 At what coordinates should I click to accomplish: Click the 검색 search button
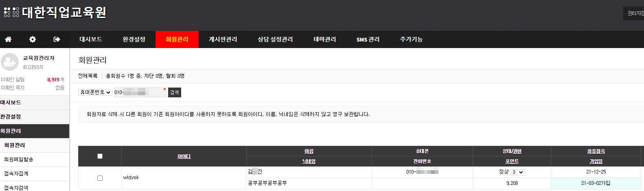[174, 92]
